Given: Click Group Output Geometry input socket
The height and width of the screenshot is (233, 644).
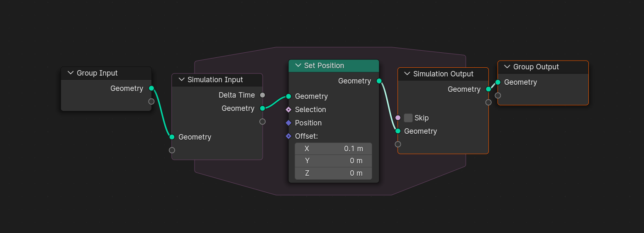Looking at the screenshot, I should 498,82.
